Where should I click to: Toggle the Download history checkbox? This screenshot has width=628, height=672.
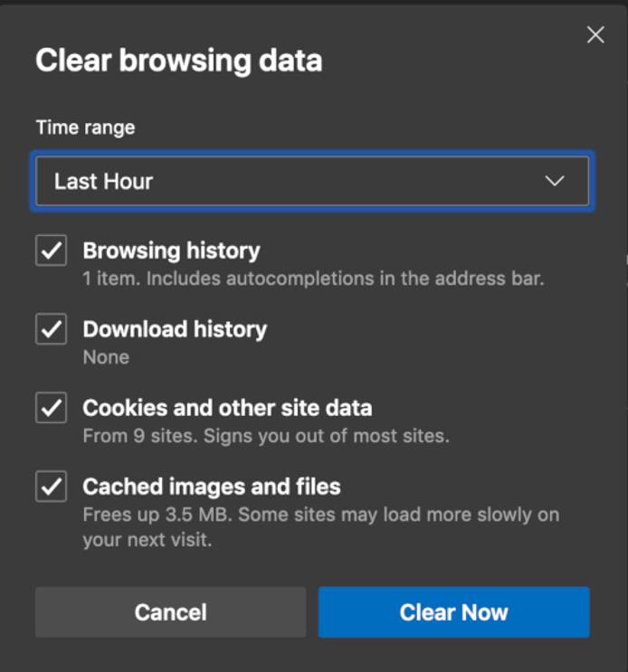51,329
